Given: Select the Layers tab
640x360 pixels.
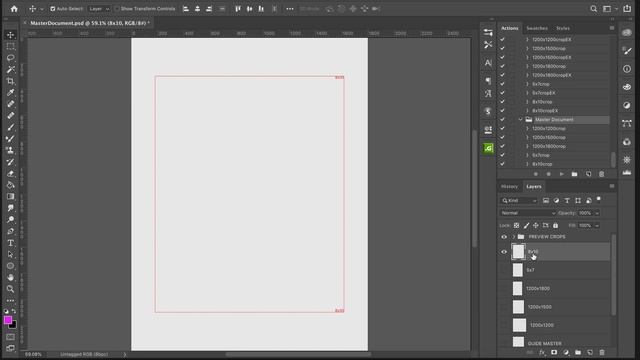Looking at the screenshot, I should point(533,187).
